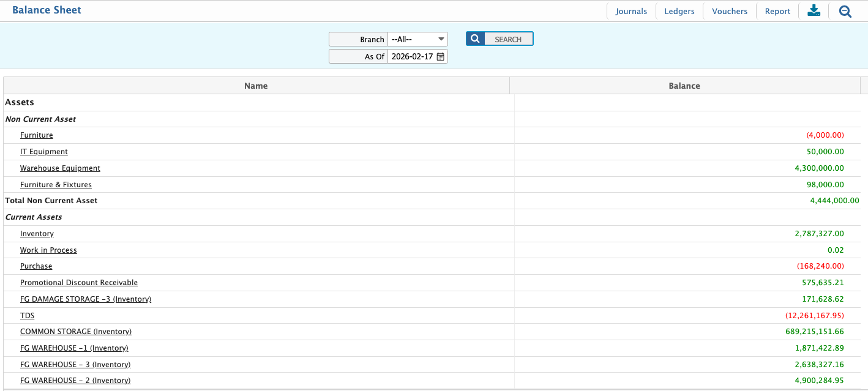The width and height of the screenshot is (868, 391).
Task: Open the Warehouse Equipment ledger
Action: (60, 168)
